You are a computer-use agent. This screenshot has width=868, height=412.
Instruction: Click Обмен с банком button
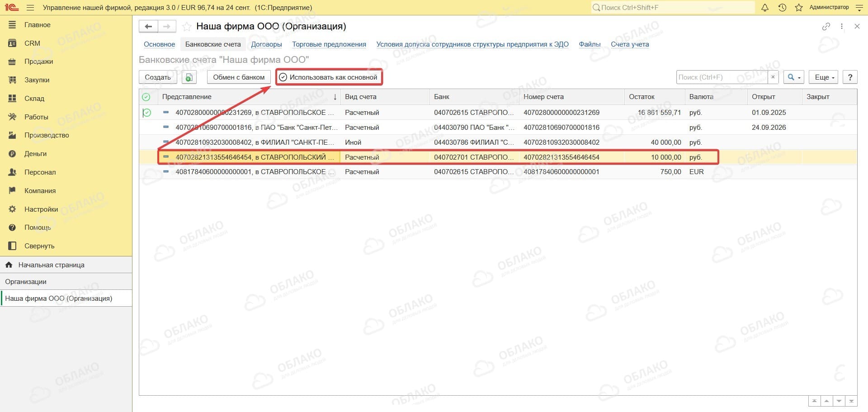[x=239, y=77]
